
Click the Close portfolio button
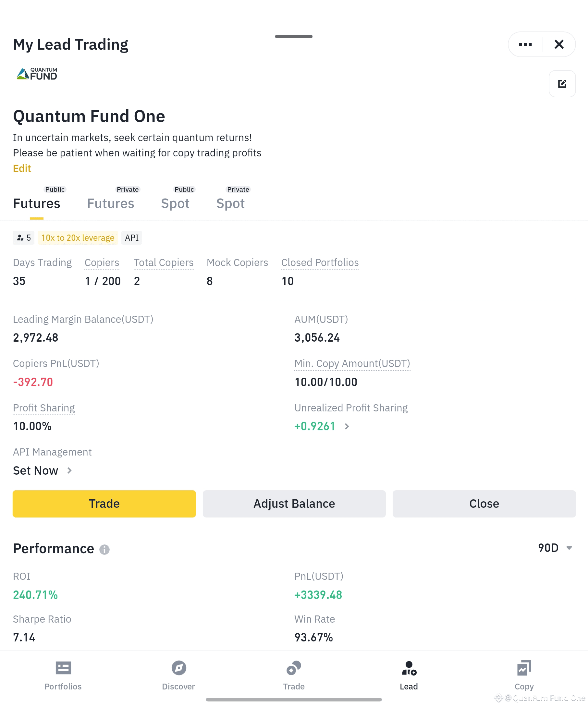(x=484, y=504)
